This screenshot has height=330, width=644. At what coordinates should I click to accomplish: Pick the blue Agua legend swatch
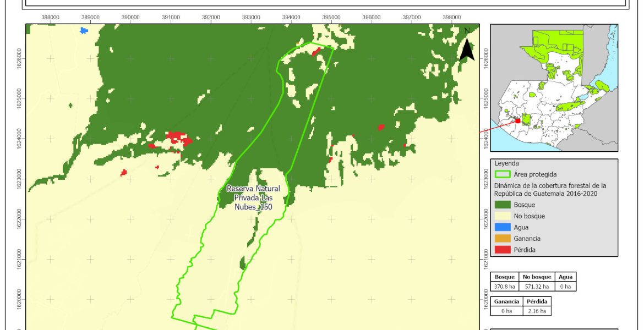click(x=502, y=227)
